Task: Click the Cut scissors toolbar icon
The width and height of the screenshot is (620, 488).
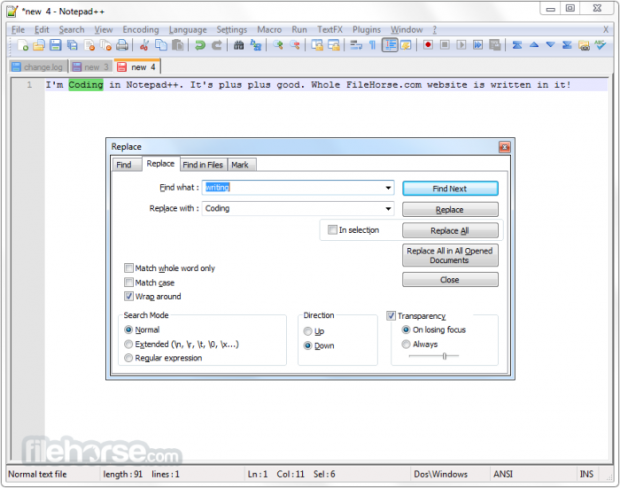Action: 144,46
